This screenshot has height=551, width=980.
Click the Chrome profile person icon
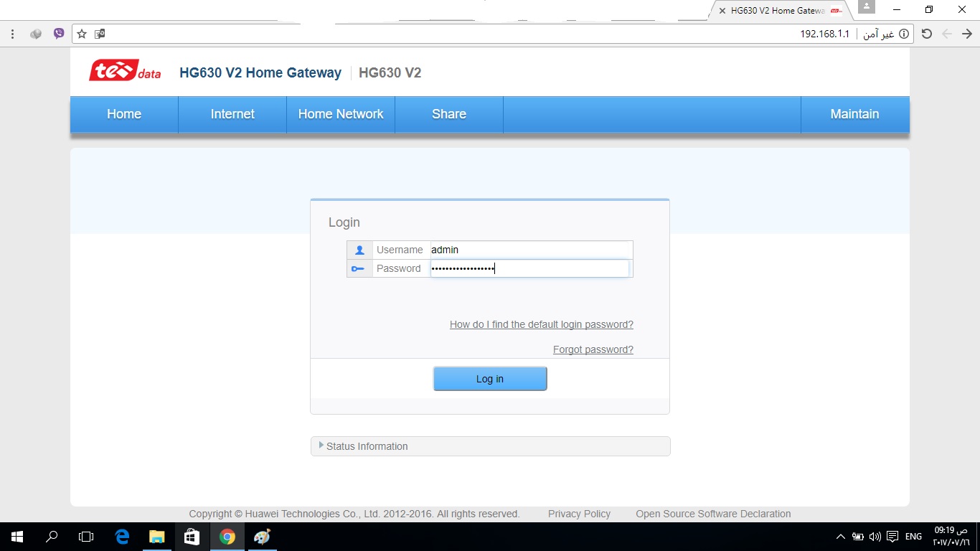coord(867,6)
